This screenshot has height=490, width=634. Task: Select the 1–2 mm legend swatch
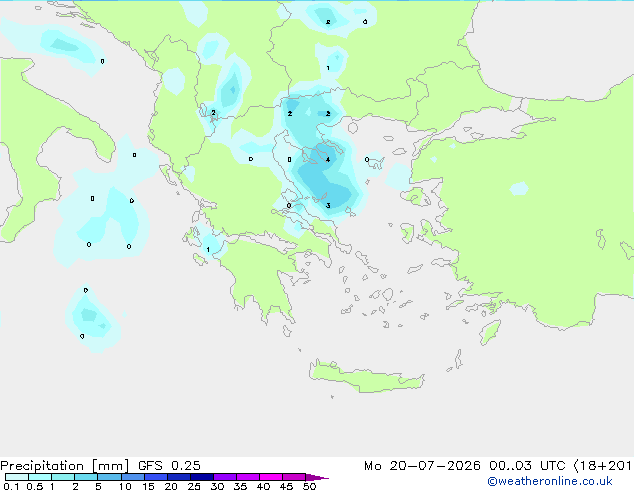(63, 477)
